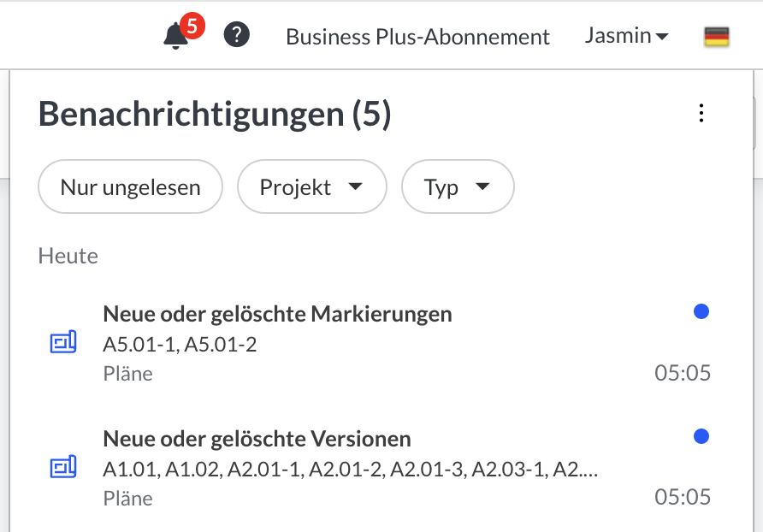
Task: Click the notification bell icon
Action: 175,36
